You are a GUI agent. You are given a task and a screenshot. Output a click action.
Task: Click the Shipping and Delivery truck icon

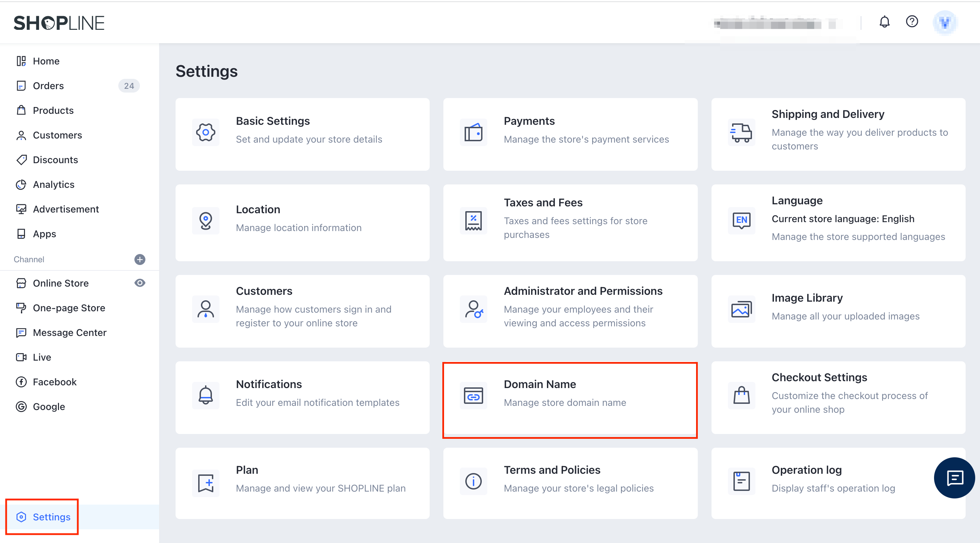[x=741, y=132]
